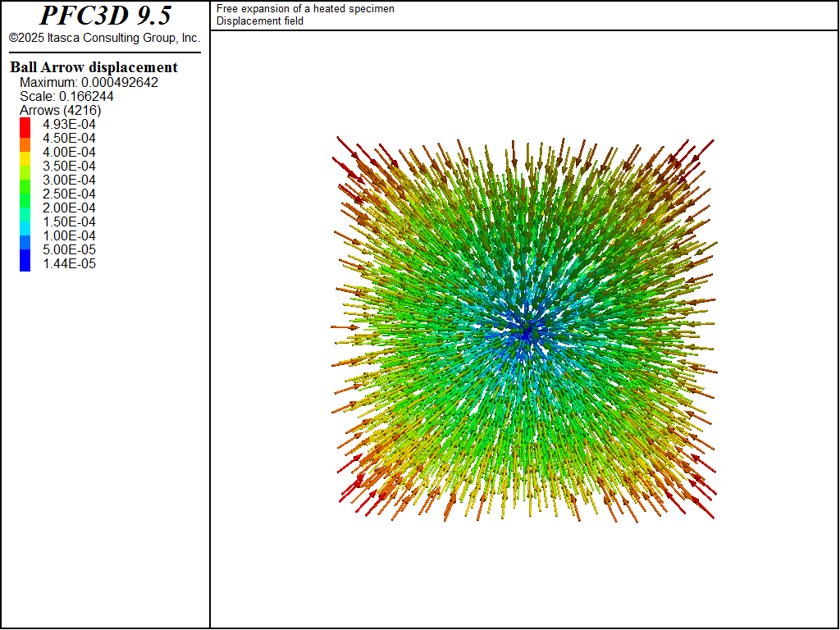Click the 5.00E-05 legend value
The width and height of the screenshot is (840, 630).
pos(69,249)
